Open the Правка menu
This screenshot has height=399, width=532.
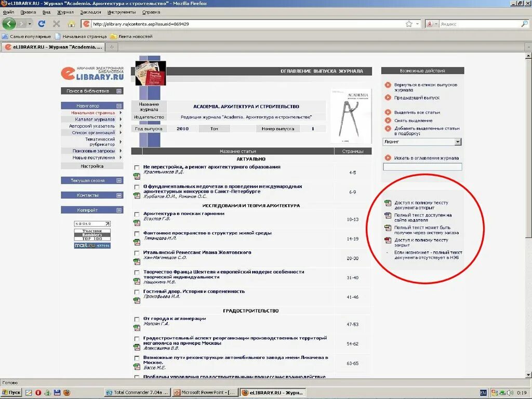[28, 12]
